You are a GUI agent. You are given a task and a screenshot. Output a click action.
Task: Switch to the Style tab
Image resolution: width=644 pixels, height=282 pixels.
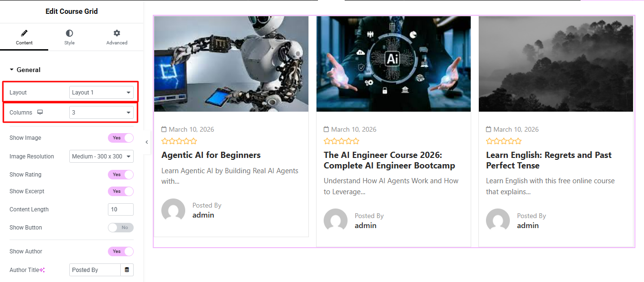(x=70, y=37)
